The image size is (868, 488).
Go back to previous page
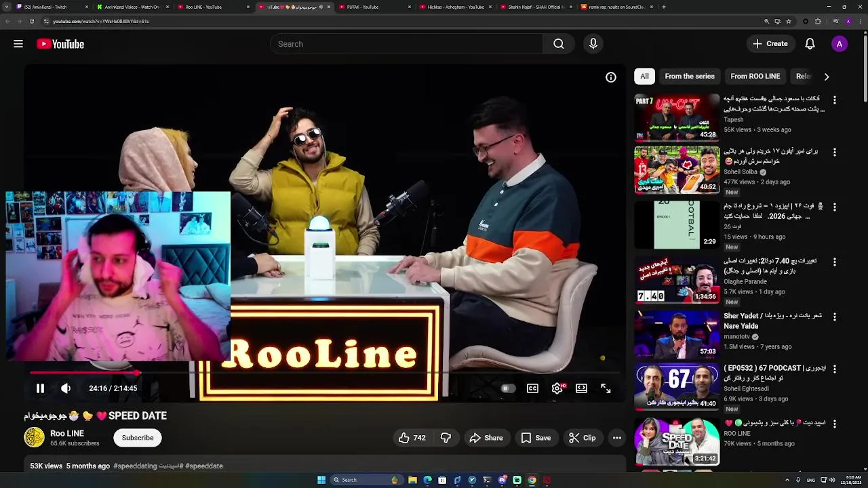point(7,21)
